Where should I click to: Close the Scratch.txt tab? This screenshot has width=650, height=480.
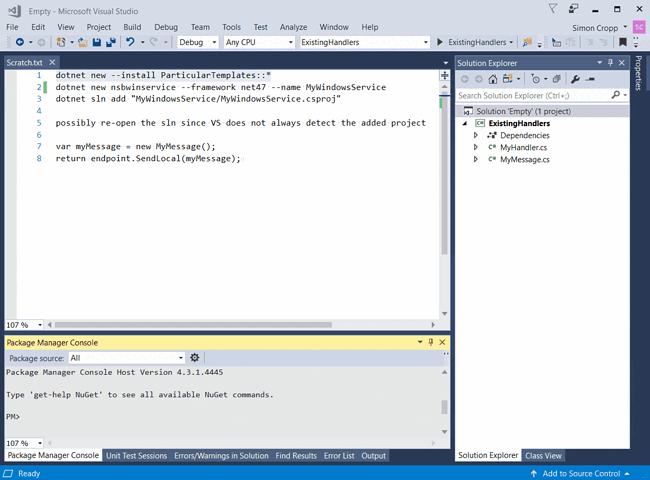tap(52, 62)
